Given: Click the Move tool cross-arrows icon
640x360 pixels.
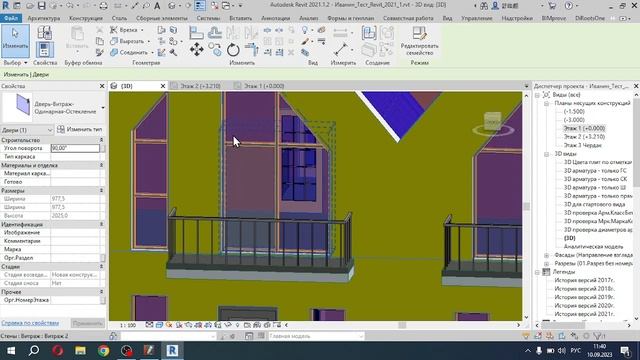Looking at the screenshot, I should [196, 50].
